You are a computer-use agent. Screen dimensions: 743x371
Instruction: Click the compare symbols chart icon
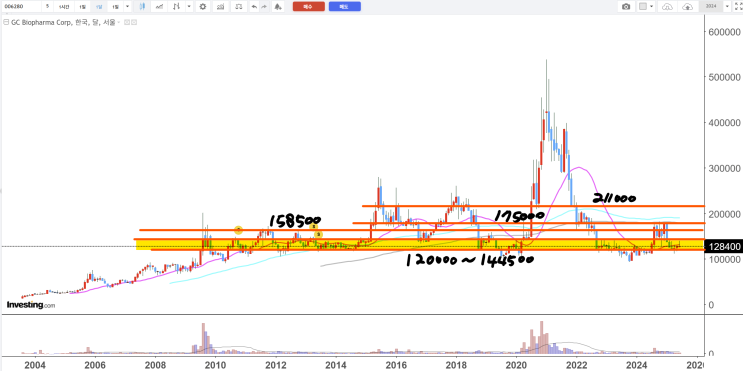pos(220,7)
